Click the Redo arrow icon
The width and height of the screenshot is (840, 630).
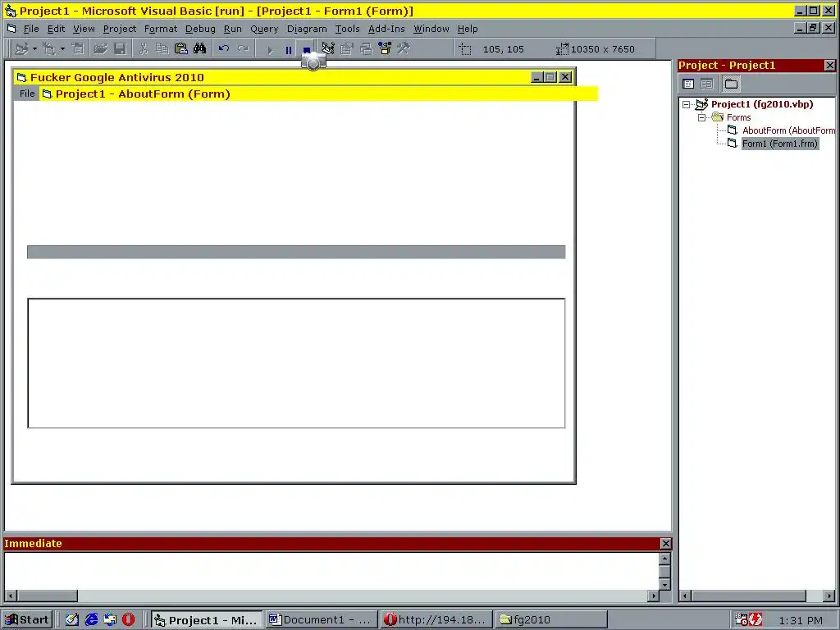[243, 48]
